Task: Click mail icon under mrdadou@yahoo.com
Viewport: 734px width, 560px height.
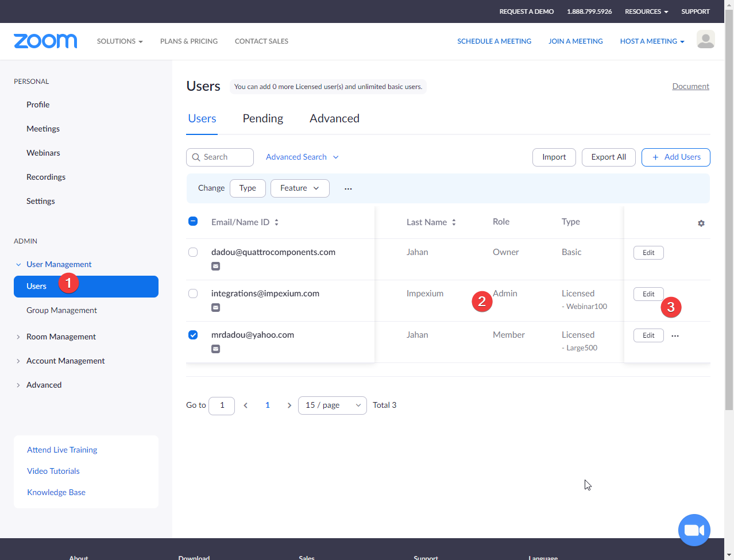Action: coord(215,349)
